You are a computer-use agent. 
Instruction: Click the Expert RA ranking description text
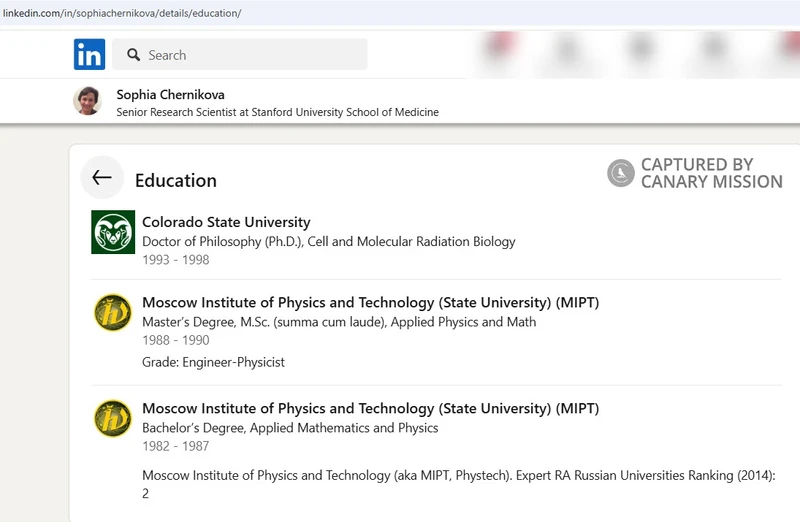[x=459, y=484]
